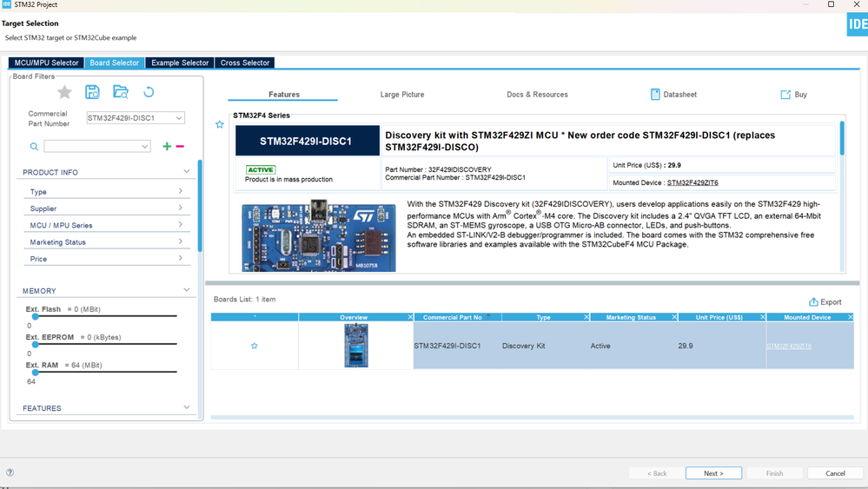Image resolution: width=868 pixels, height=489 pixels.
Task: Click the Buy external link icon
Action: coord(785,95)
